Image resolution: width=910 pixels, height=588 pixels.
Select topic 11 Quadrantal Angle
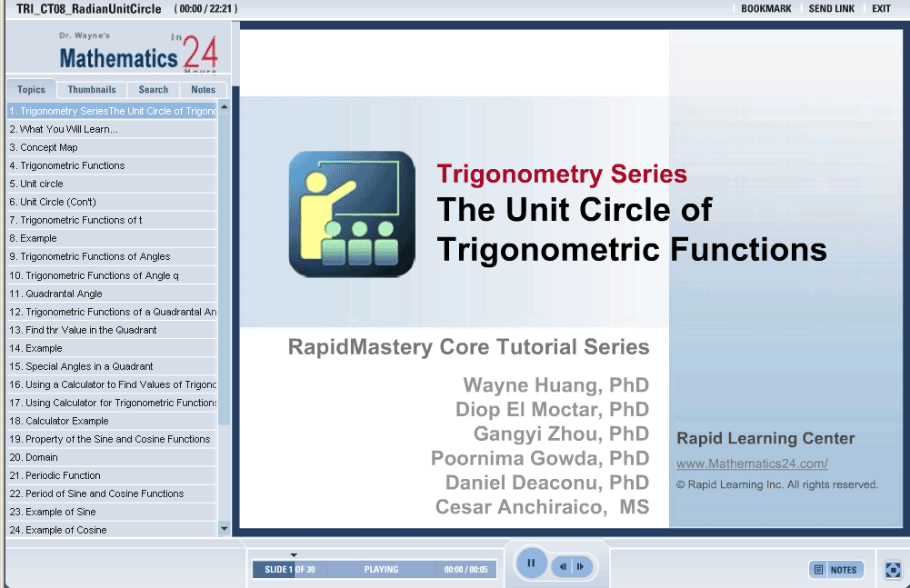coord(112,294)
